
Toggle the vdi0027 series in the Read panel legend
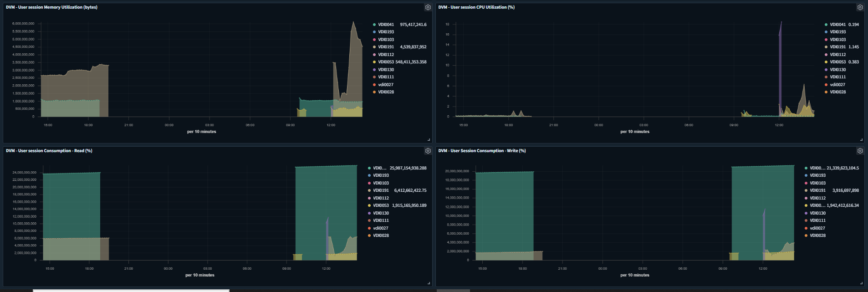coord(380,228)
